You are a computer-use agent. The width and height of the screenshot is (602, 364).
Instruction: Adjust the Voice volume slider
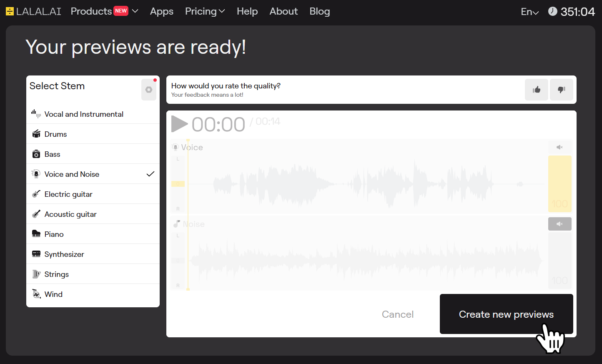point(559,183)
